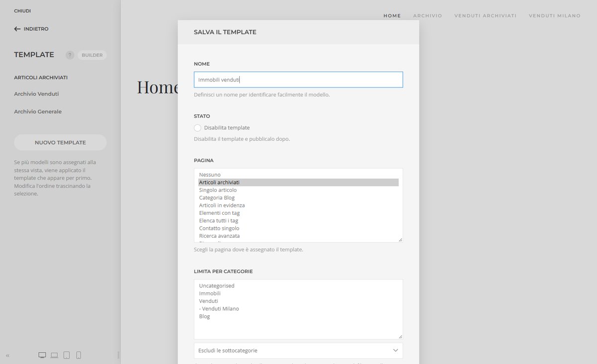Select - Venduti Milano subcategory

coord(298,309)
